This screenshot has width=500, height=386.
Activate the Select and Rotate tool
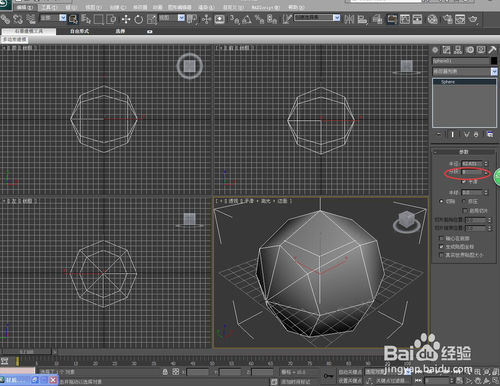pyautogui.click(x=139, y=19)
